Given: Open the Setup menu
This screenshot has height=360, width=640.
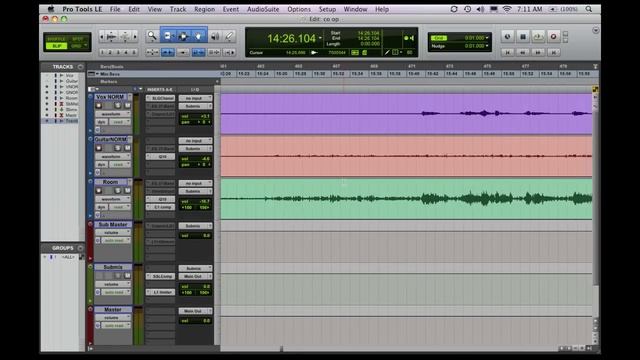Looking at the screenshot, I should pyautogui.click(x=327, y=9).
